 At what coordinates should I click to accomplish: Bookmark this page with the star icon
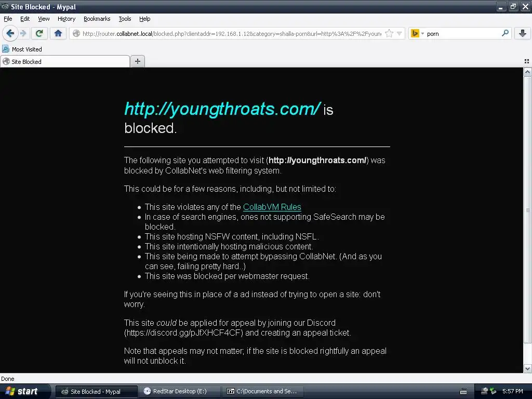point(389,33)
